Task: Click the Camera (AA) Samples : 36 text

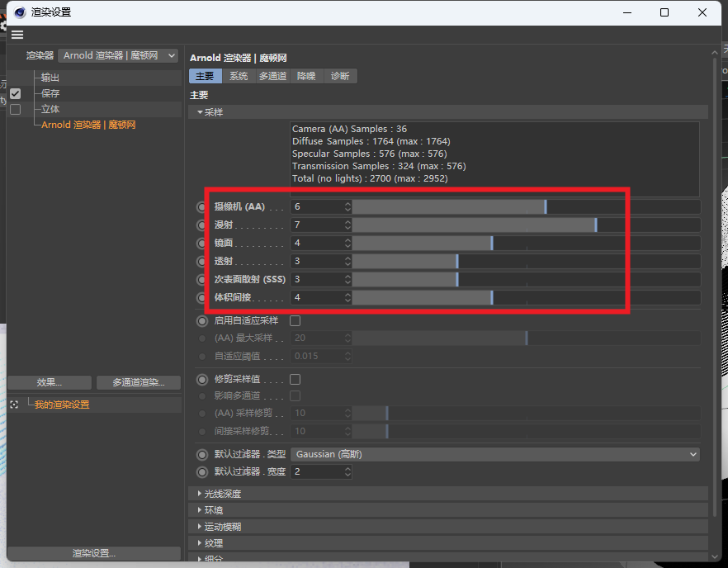Action: [x=350, y=129]
